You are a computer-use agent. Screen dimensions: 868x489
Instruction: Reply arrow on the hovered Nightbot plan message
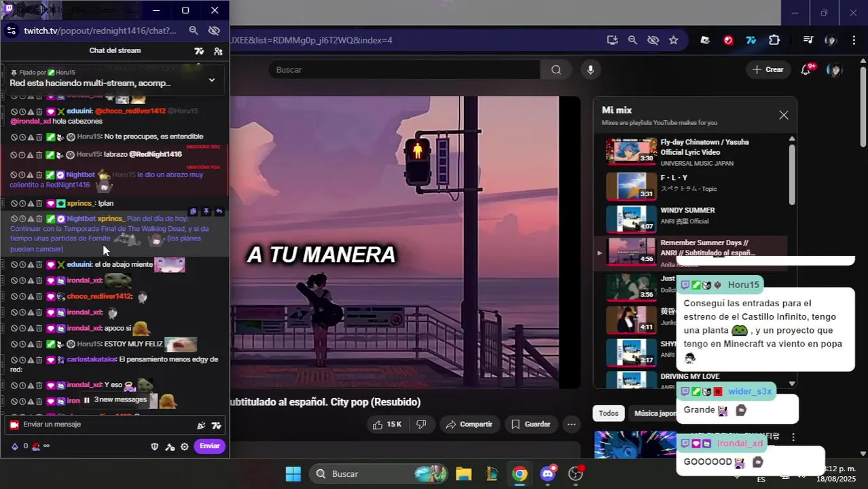tap(219, 212)
